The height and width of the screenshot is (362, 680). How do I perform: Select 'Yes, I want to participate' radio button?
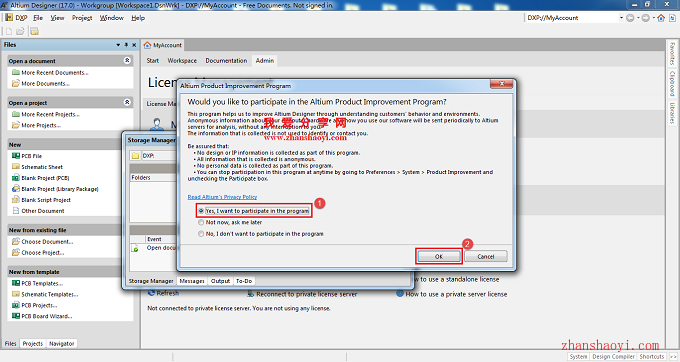click(x=201, y=211)
